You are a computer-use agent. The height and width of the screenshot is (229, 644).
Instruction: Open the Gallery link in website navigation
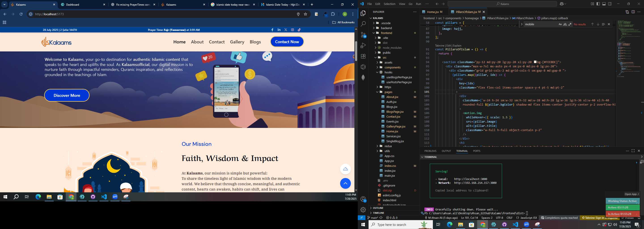(237, 42)
